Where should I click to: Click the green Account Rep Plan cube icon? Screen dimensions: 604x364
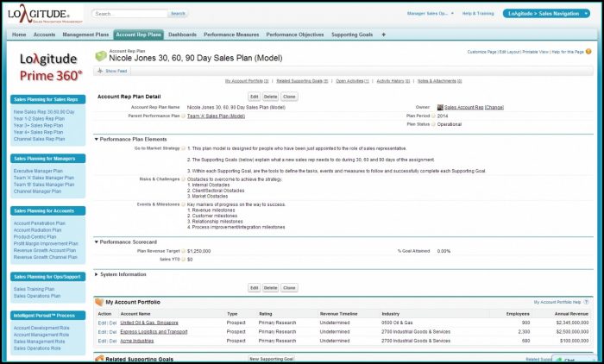[x=101, y=56]
